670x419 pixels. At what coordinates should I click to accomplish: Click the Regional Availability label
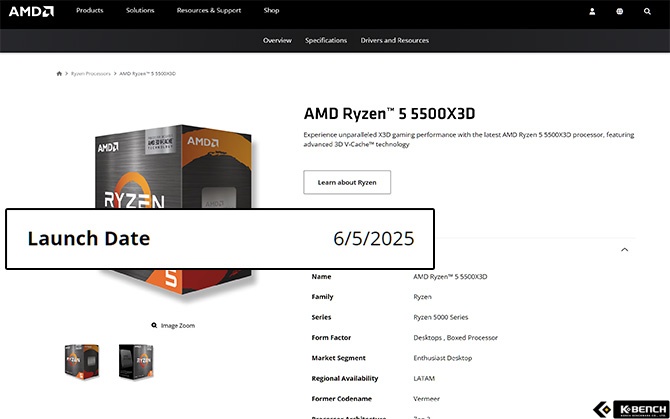(x=345, y=378)
